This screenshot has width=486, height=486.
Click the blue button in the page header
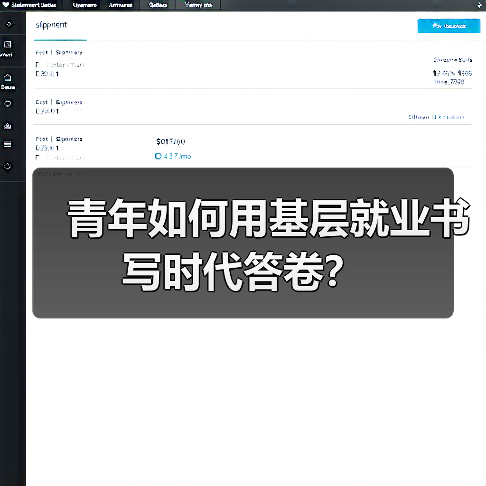tap(449, 26)
